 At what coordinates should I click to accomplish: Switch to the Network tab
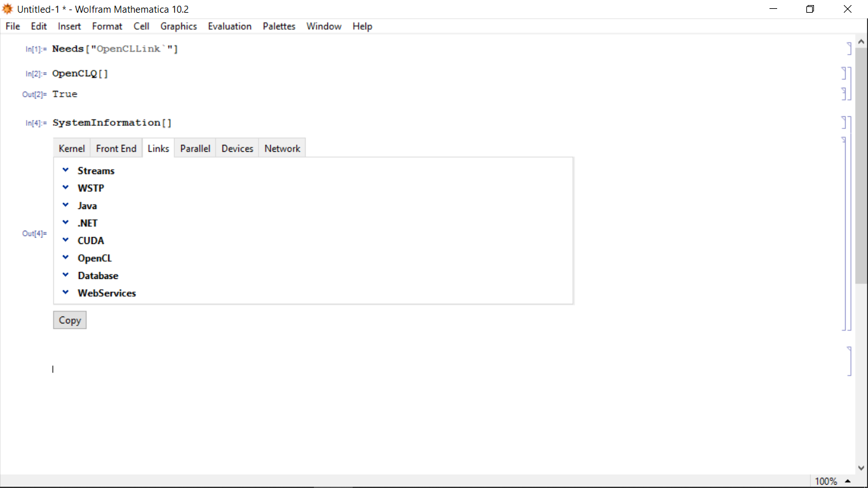(x=282, y=148)
